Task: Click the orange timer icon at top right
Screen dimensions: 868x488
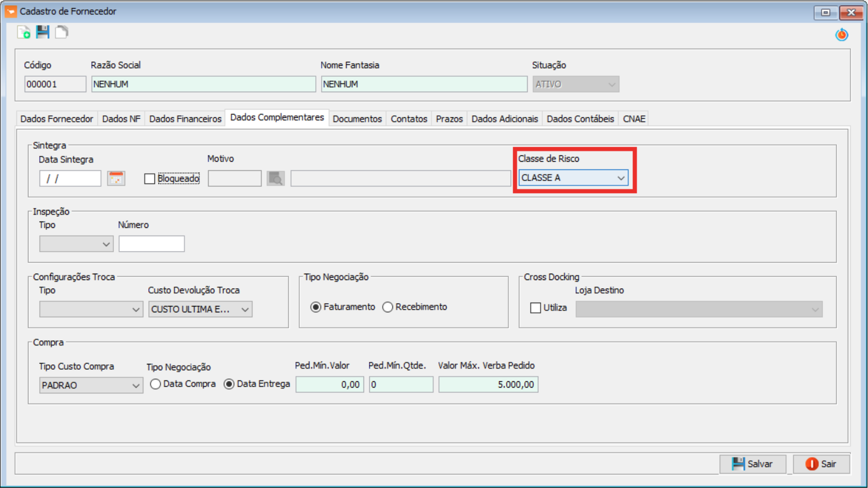Action: (x=841, y=35)
